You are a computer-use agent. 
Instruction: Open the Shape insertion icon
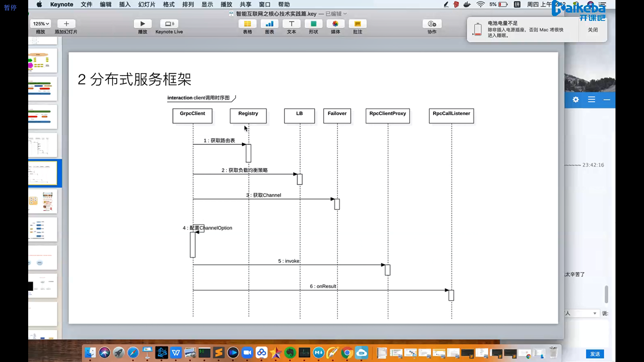pyautogui.click(x=313, y=24)
